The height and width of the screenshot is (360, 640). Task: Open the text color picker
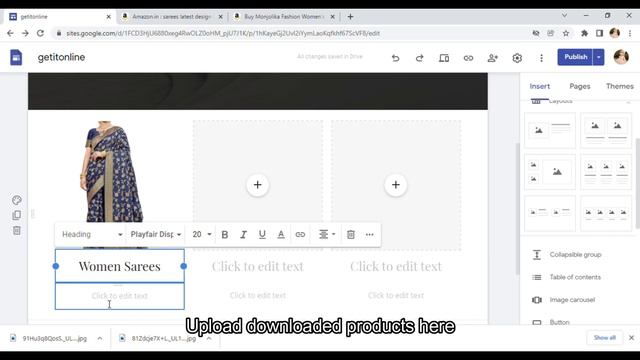pyautogui.click(x=281, y=234)
